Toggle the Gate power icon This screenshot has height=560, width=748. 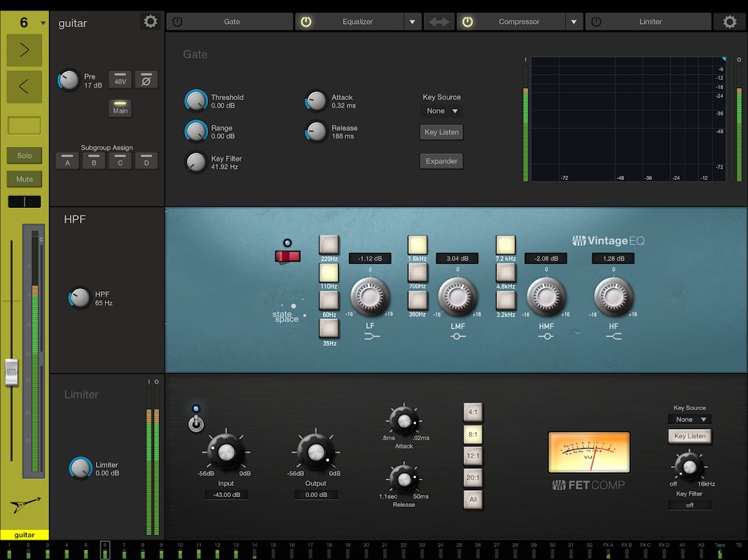pos(178,22)
